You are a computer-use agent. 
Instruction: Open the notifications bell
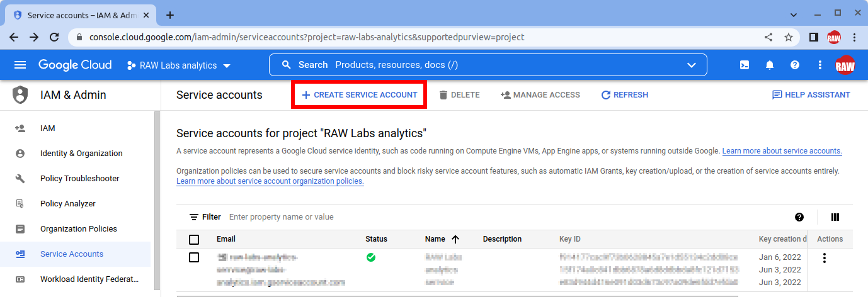point(770,65)
